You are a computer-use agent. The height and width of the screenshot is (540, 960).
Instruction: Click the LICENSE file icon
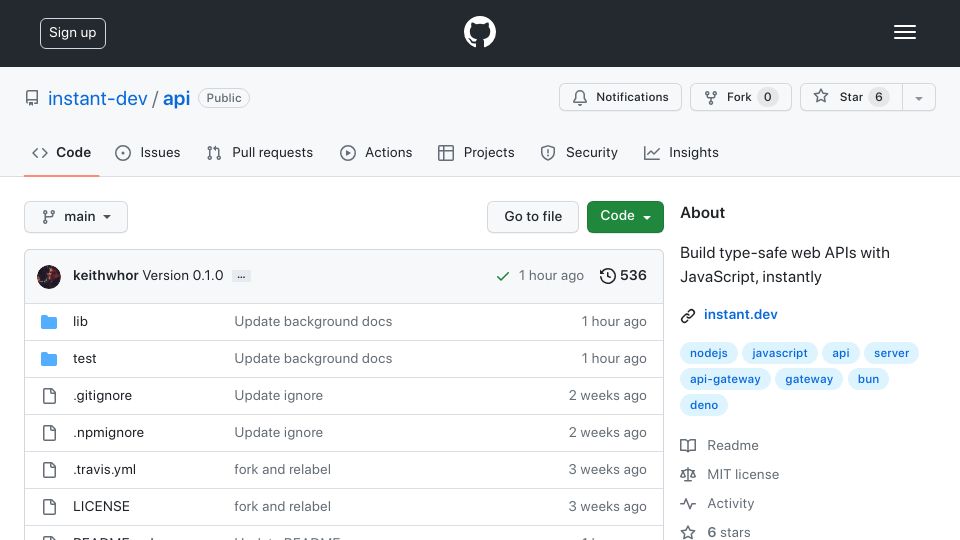pyautogui.click(x=50, y=507)
